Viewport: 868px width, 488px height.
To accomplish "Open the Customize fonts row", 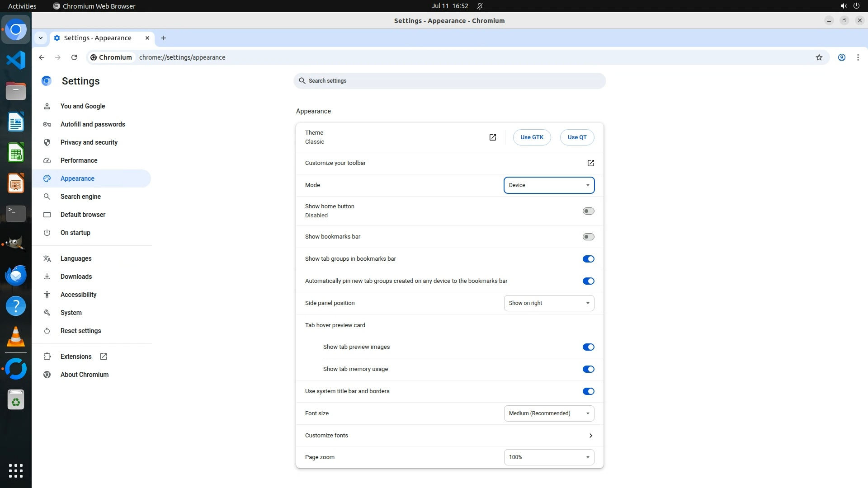I will tap(449, 436).
